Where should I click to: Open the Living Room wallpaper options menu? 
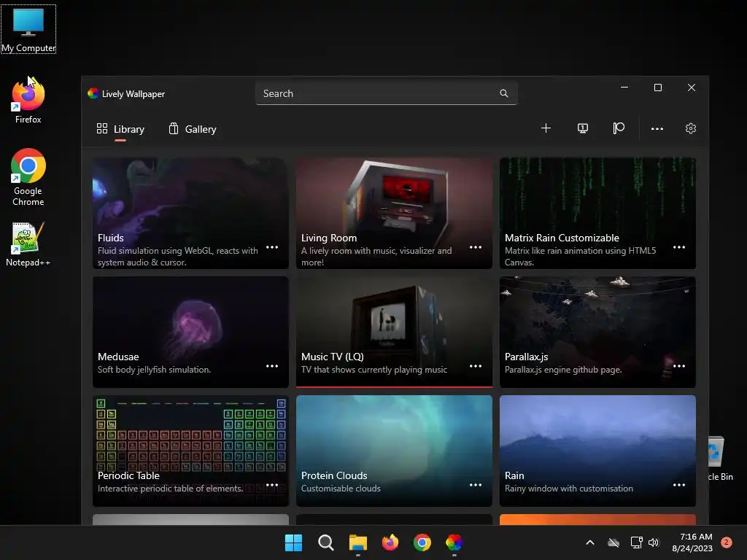pos(476,247)
